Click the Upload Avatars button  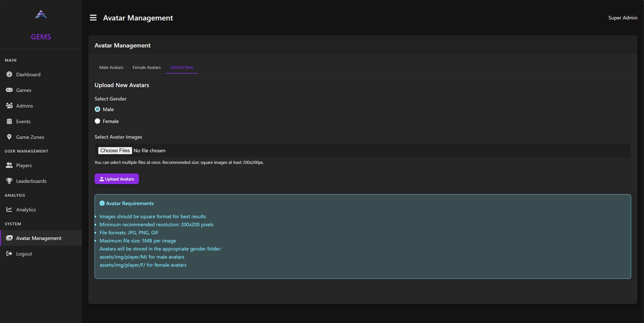(117, 179)
